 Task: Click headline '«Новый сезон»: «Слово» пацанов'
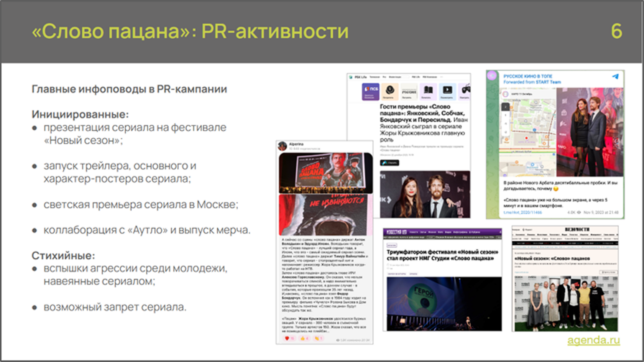(552, 258)
